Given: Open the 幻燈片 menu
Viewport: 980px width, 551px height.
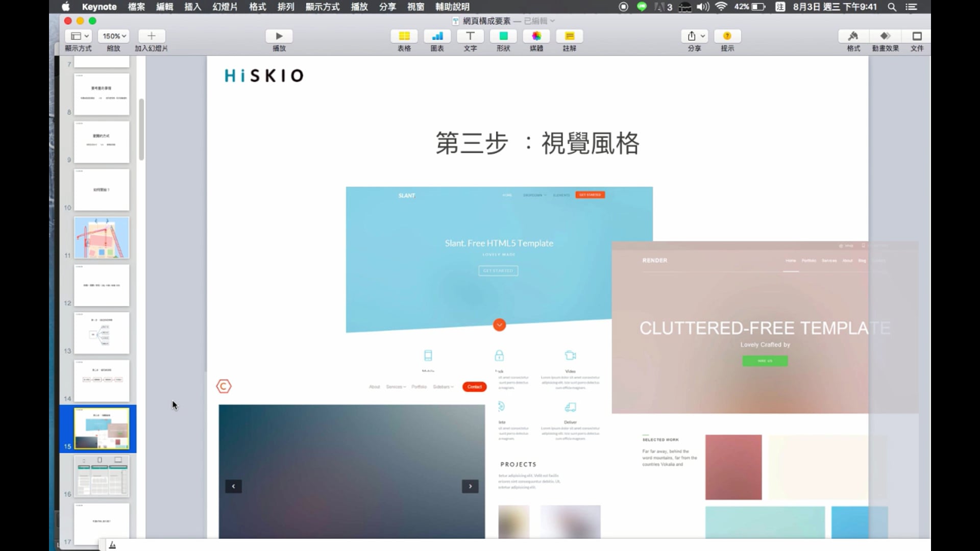Looking at the screenshot, I should [225, 7].
